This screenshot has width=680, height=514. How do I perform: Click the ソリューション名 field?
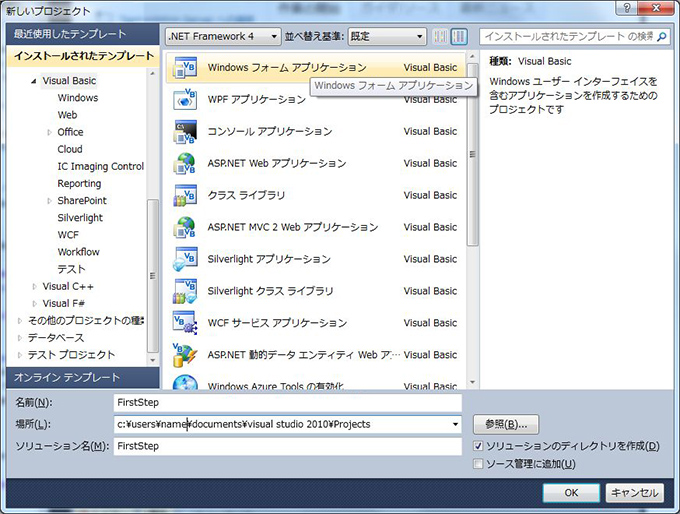[288, 446]
